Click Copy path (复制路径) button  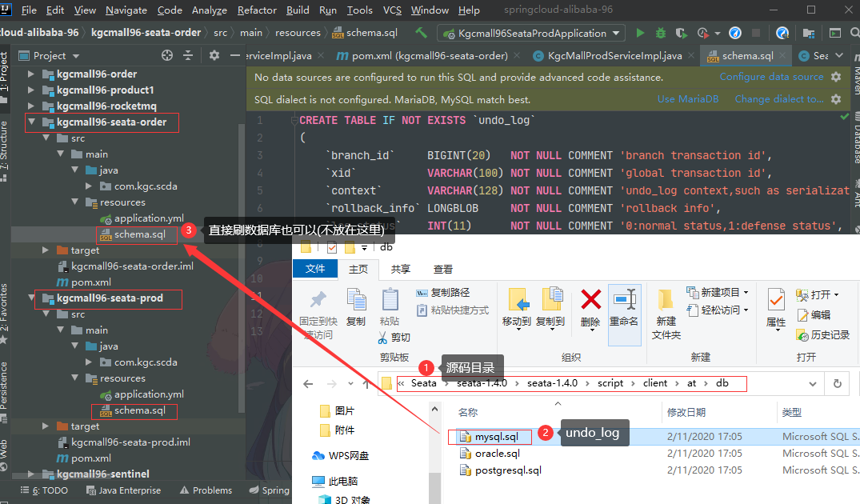[443, 293]
